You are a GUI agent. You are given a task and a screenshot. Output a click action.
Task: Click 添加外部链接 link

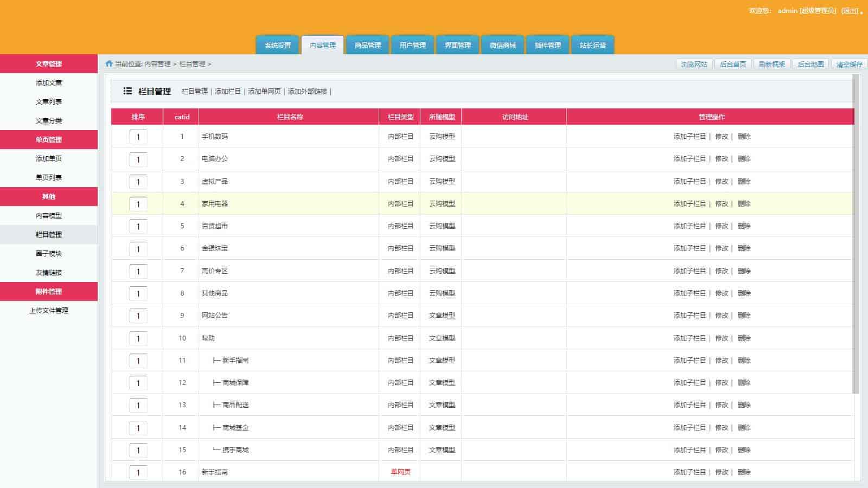pyautogui.click(x=307, y=92)
